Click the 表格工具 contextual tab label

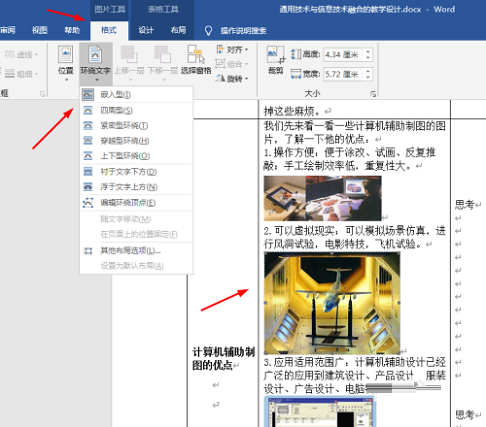163,10
